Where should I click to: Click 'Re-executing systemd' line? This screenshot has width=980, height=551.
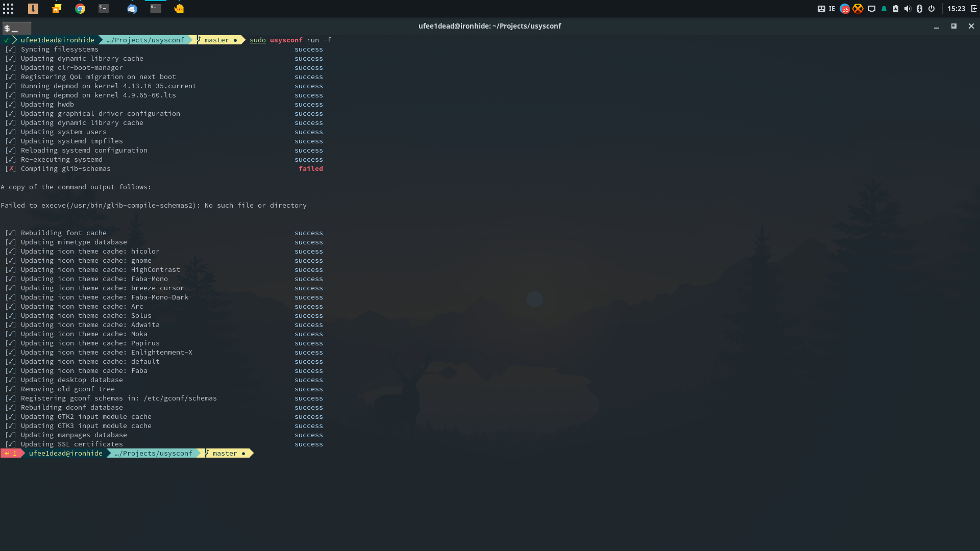[x=62, y=159]
